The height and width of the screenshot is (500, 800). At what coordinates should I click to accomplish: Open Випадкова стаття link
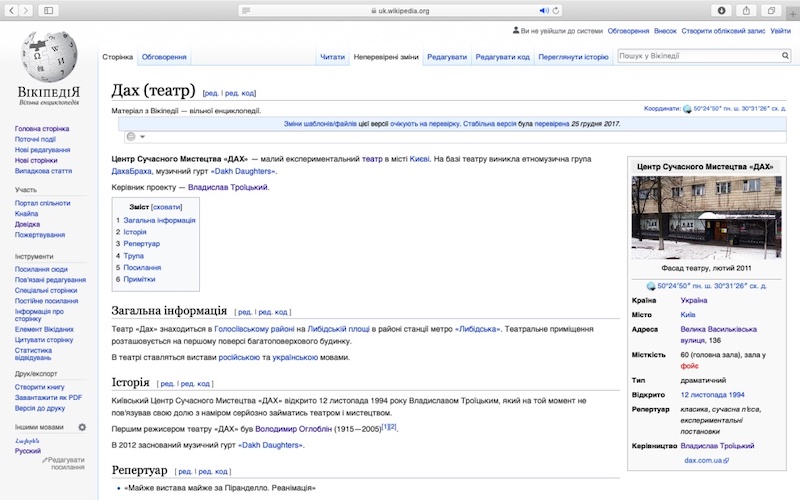[x=43, y=171]
